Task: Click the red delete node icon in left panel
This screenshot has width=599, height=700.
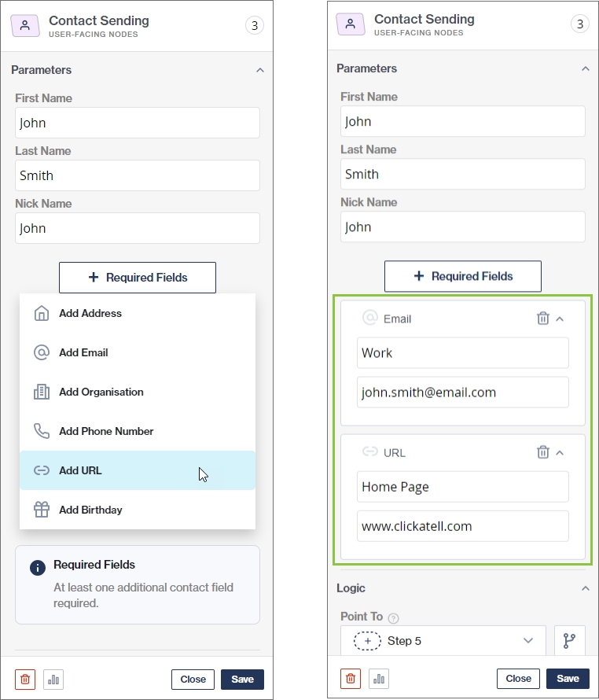Action: tap(25, 680)
